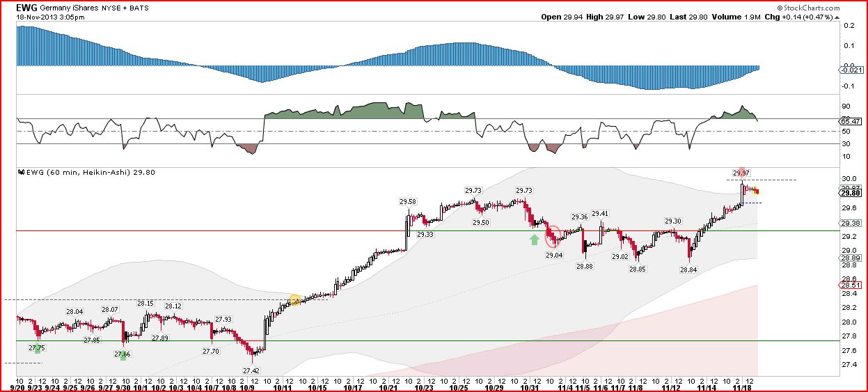868x392 pixels.
Task: Click the 29.36 price label
Action: tap(580, 217)
